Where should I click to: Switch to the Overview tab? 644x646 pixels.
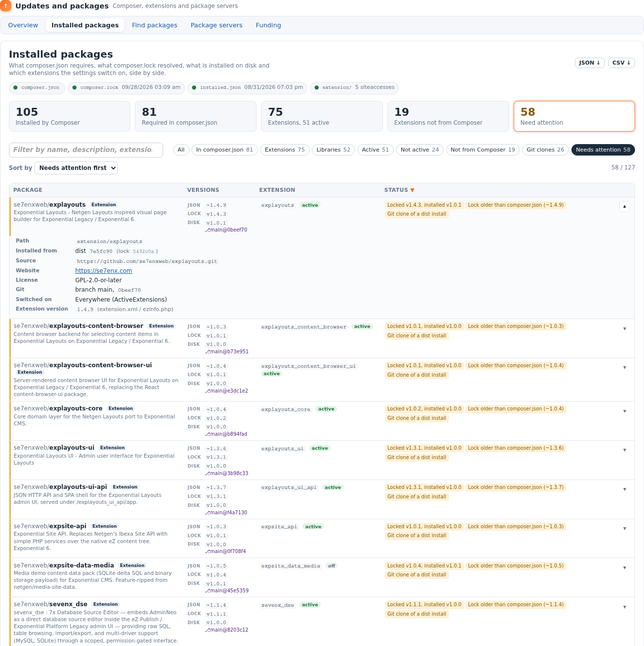(x=23, y=25)
